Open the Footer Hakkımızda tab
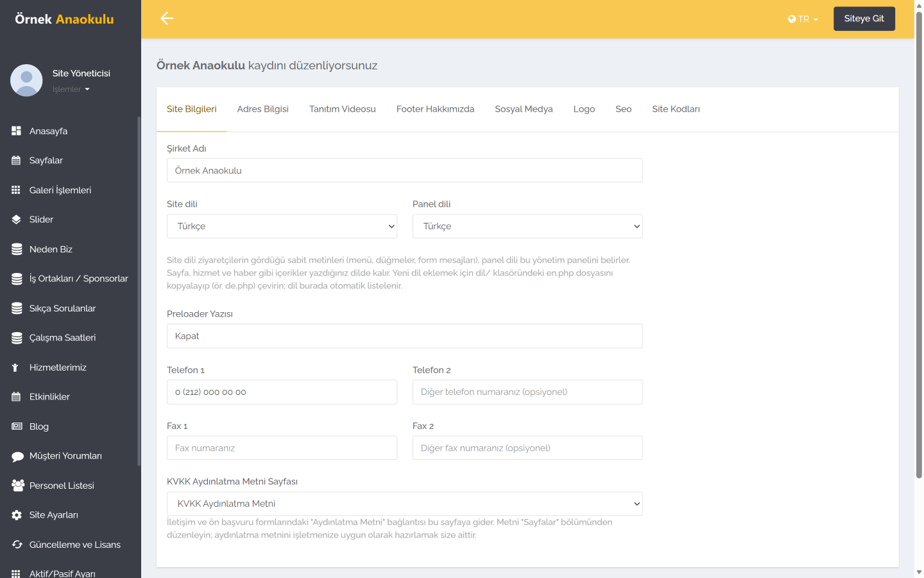 (x=436, y=109)
